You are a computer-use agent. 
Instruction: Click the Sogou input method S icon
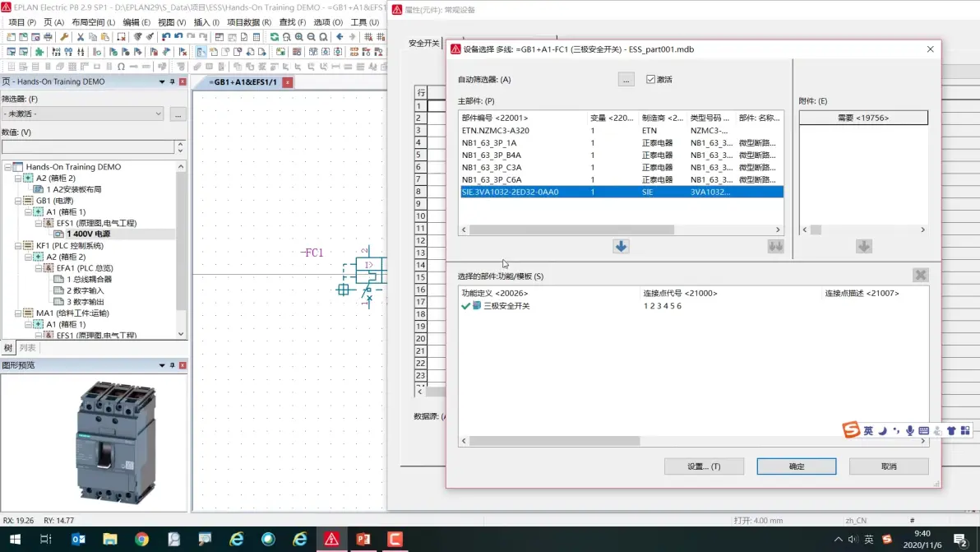(x=851, y=430)
